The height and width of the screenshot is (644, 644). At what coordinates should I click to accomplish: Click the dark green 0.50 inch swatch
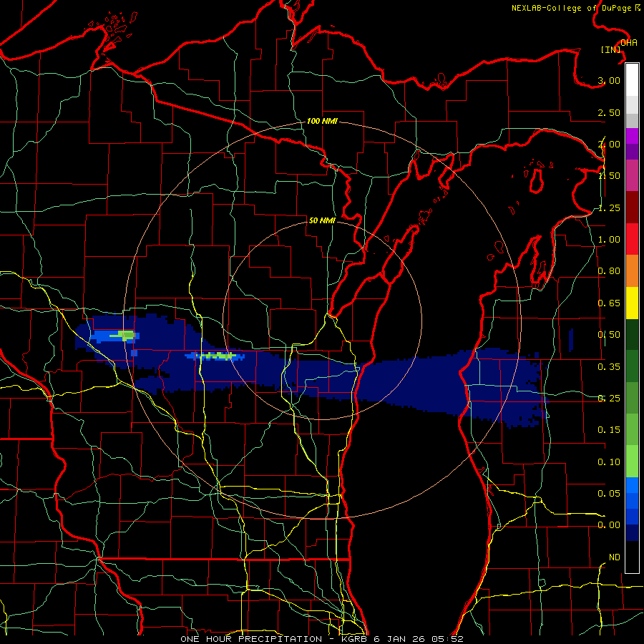pyautogui.click(x=632, y=334)
